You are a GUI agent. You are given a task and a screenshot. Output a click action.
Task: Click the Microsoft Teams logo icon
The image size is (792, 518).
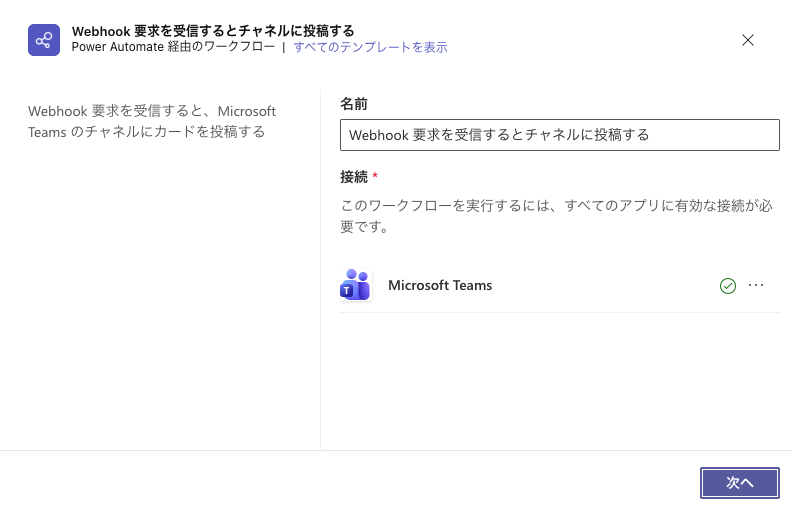pyautogui.click(x=355, y=285)
